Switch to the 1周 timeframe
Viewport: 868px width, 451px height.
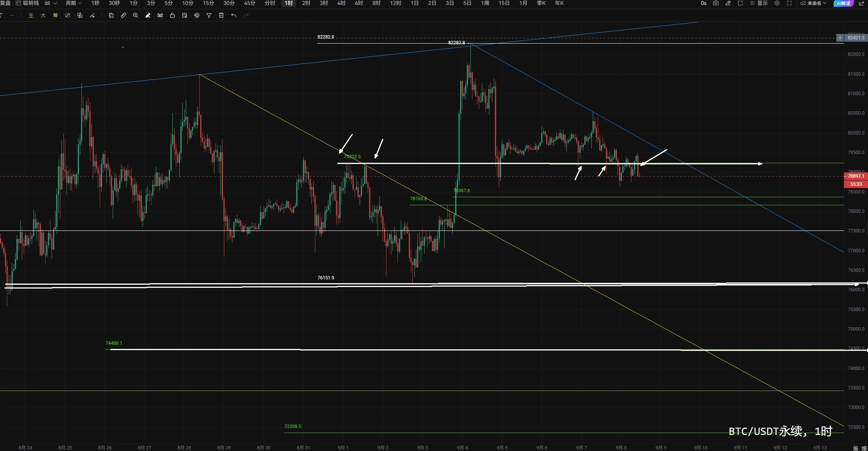(x=485, y=3)
